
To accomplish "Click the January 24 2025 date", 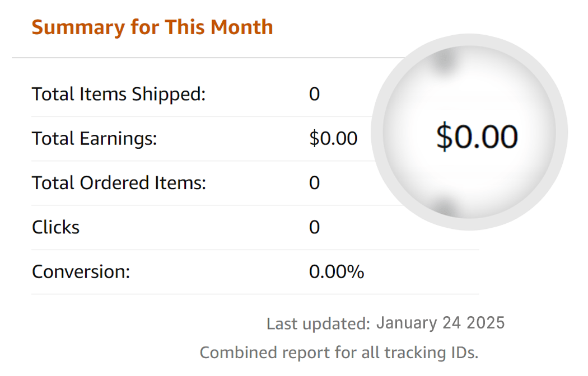I will (440, 323).
